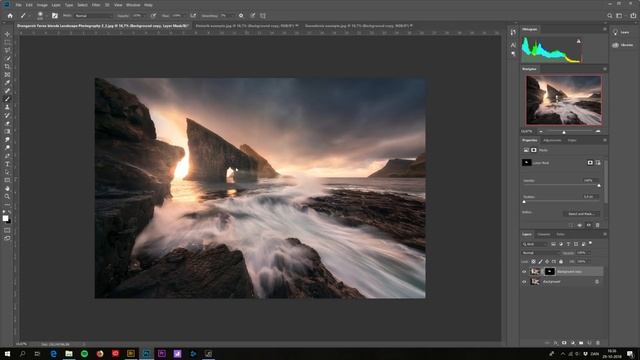Viewport: 640px width, 360px height.
Task: Hide the Background layer eye icon
Action: pos(524,282)
